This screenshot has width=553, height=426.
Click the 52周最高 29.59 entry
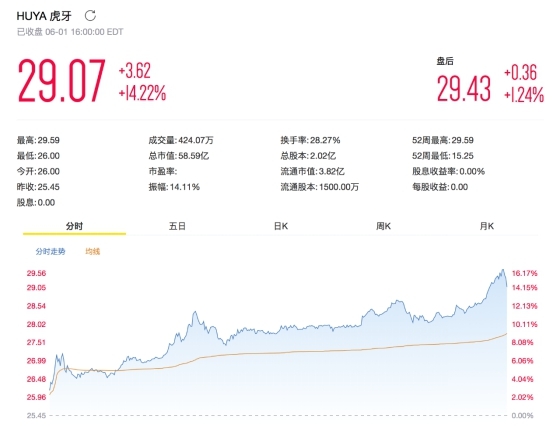click(443, 140)
